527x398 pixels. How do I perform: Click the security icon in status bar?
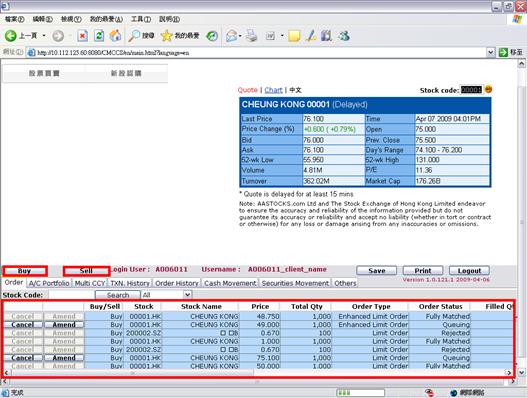[x=429, y=393]
